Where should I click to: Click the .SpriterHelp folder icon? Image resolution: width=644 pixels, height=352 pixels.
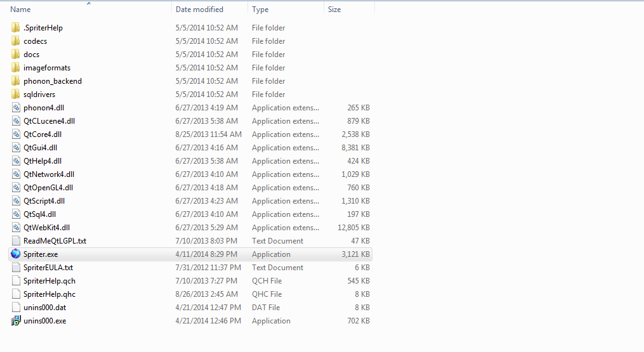pos(16,27)
